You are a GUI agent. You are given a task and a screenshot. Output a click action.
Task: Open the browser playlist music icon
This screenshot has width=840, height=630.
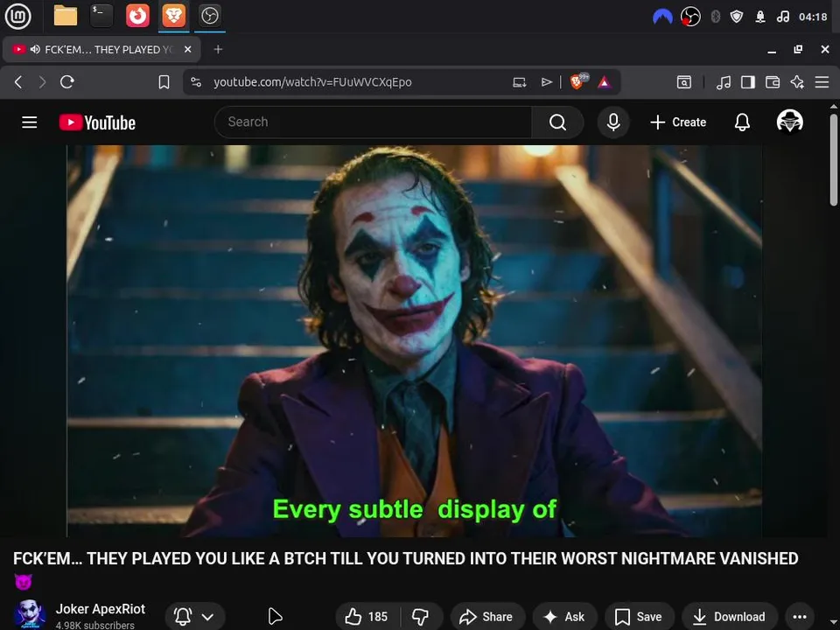point(724,82)
